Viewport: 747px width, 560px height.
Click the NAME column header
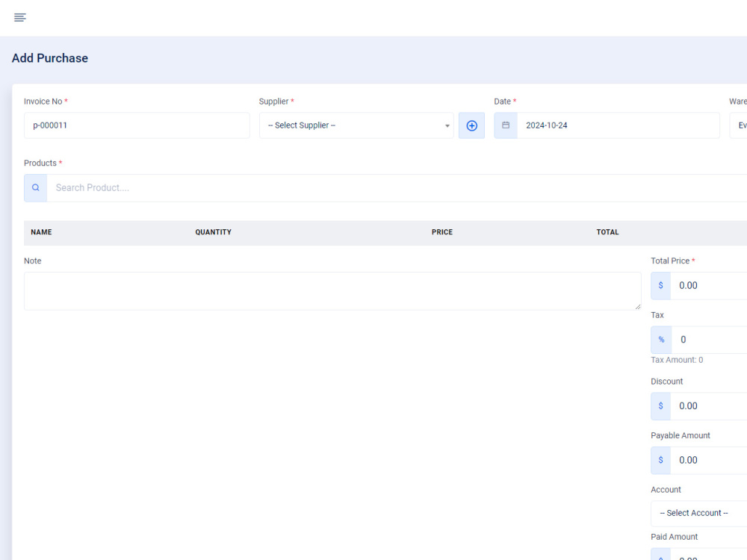(41, 232)
